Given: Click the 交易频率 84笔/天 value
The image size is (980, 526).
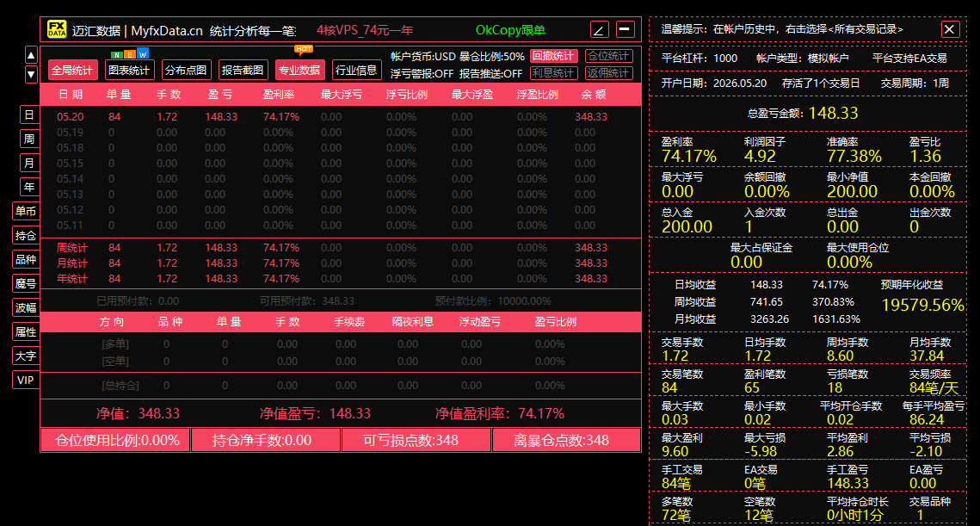Looking at the screenshot, I should coord(934,387).
